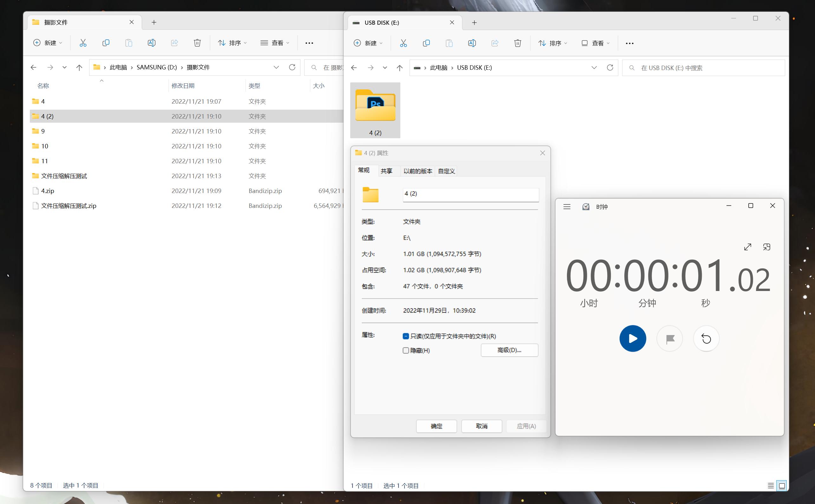Image resolution: width=815 pixels, height=504 pixels.
Task: Start the stopwatch with play button
Action: click(633, 338)
